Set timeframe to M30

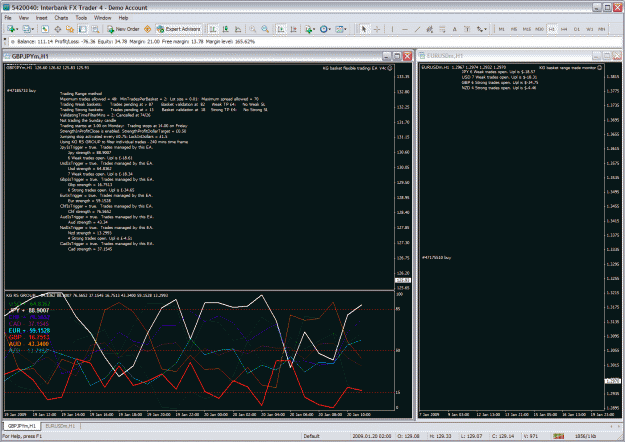(x=539, y=29)
